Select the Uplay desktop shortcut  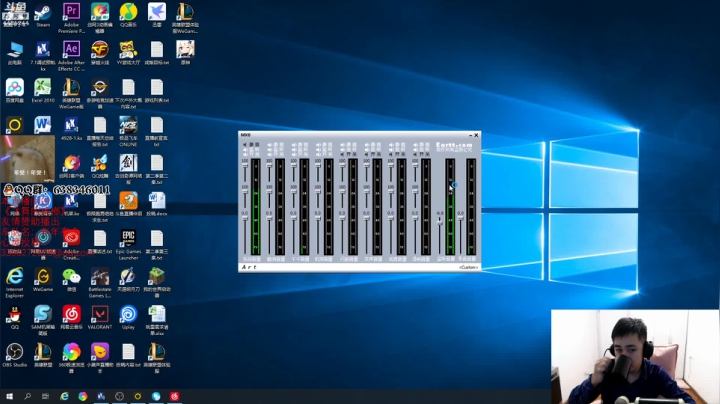click(x=128, y=317)
